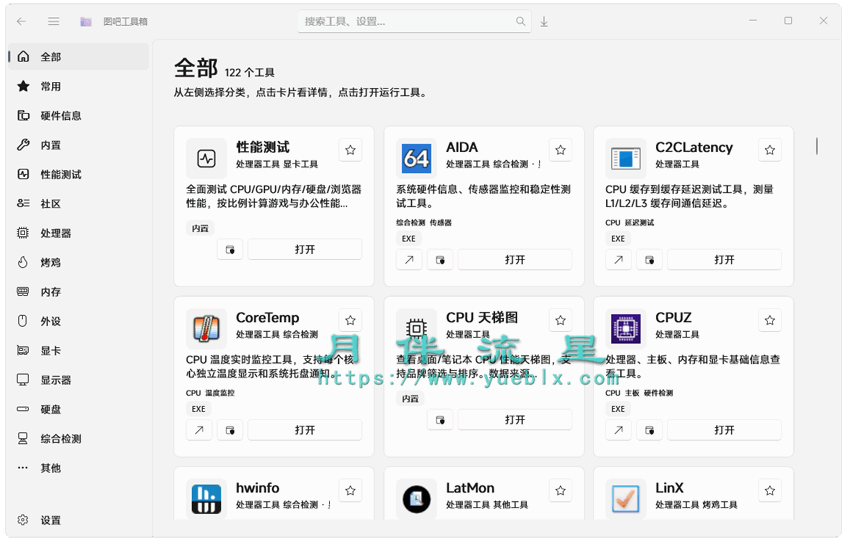Favorite LatMon with its star
Screen dimensions: 850x544
tap(561, 490)
